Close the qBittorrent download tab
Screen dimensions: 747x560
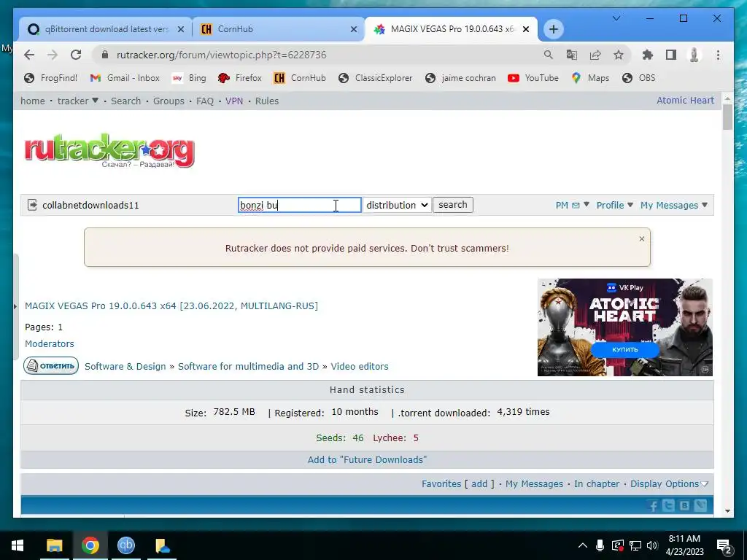click(x=181, y=29)
